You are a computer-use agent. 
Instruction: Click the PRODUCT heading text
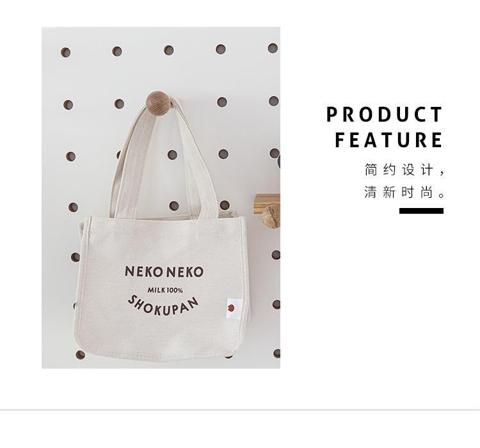tap(385, 115)
